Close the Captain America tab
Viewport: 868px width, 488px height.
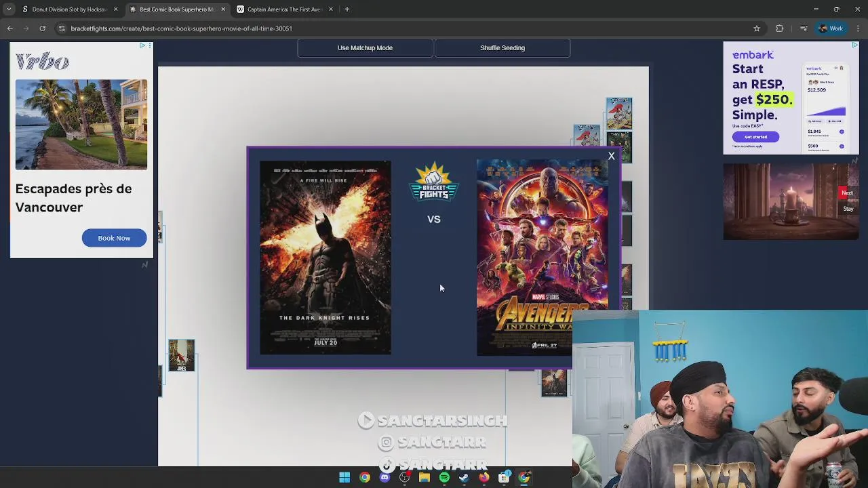tap(331, 9)
